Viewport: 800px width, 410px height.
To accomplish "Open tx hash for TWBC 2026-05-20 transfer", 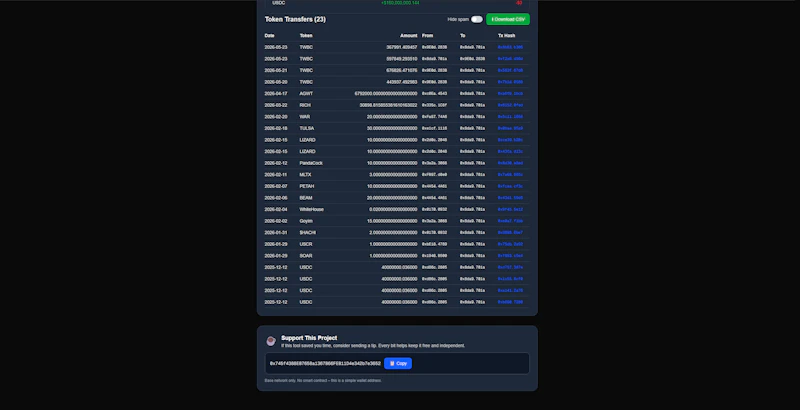I will 510,82.
